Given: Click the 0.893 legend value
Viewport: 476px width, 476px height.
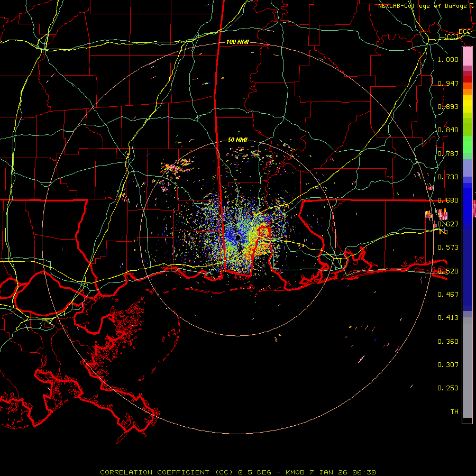Looking at the screenshot, I should pyautogui.click(x=448, y=106).
